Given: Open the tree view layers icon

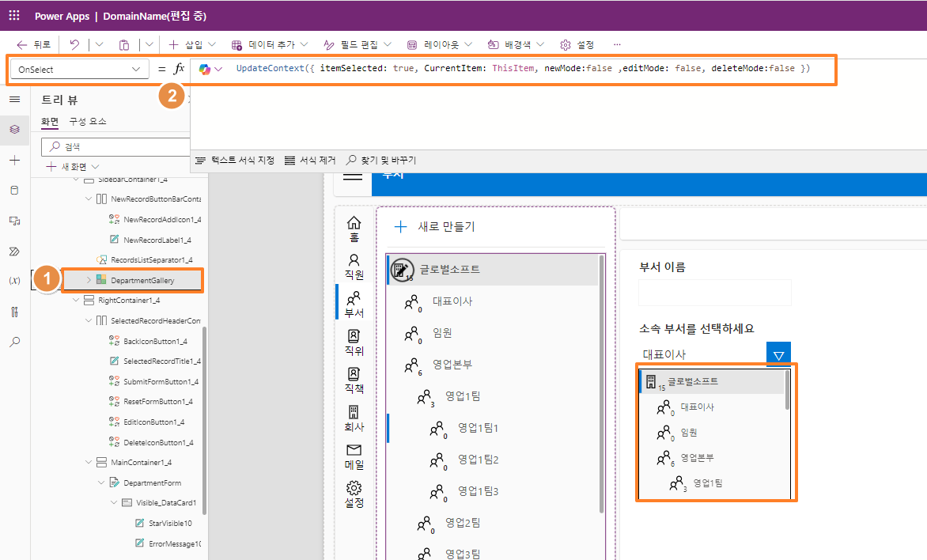Looking at the screenshot, I should click(15, 130).
